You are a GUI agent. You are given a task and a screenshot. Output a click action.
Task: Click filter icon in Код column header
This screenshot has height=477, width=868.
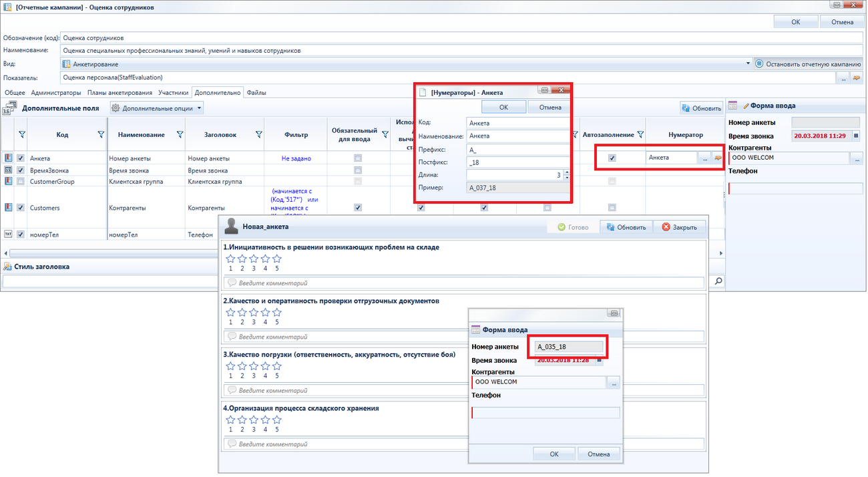pos(101,135)
